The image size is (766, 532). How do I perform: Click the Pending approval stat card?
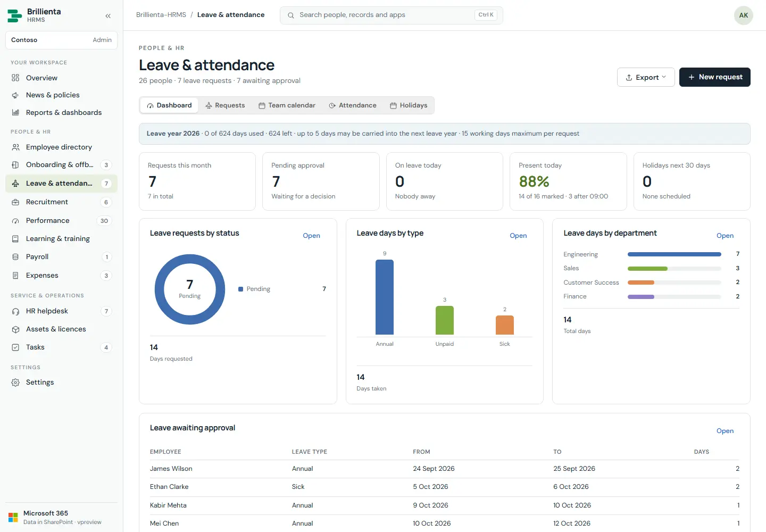321,181
